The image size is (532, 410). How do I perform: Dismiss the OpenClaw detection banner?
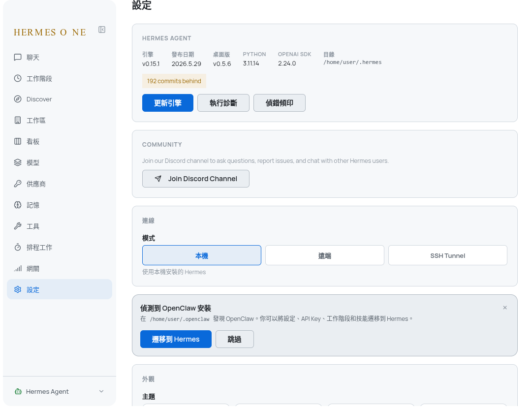tap(505, 308)
